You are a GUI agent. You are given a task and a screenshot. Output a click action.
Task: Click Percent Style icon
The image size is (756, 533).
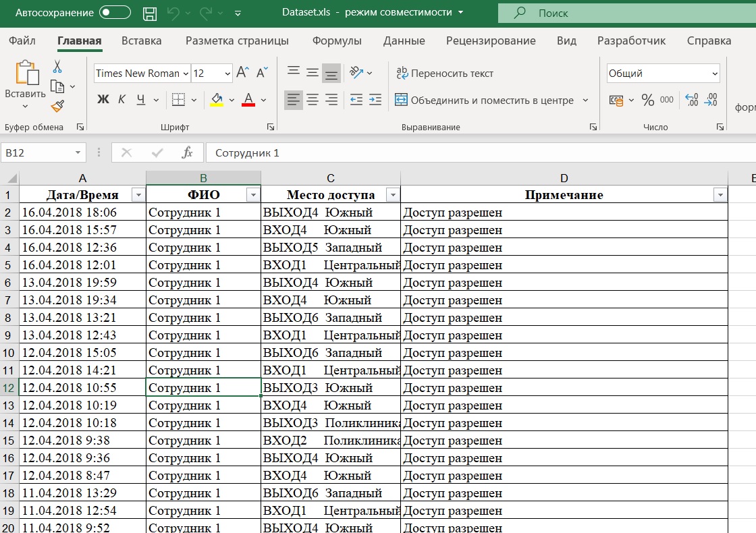pos(648,101)
